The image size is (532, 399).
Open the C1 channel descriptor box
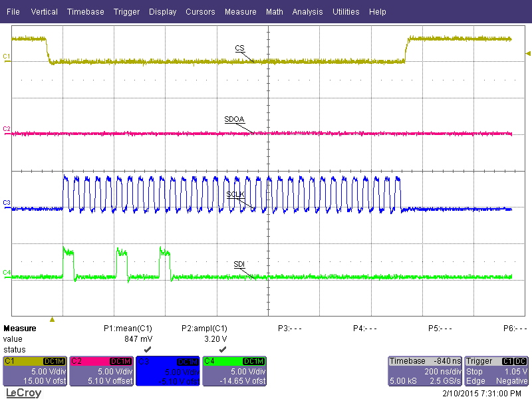35,370
